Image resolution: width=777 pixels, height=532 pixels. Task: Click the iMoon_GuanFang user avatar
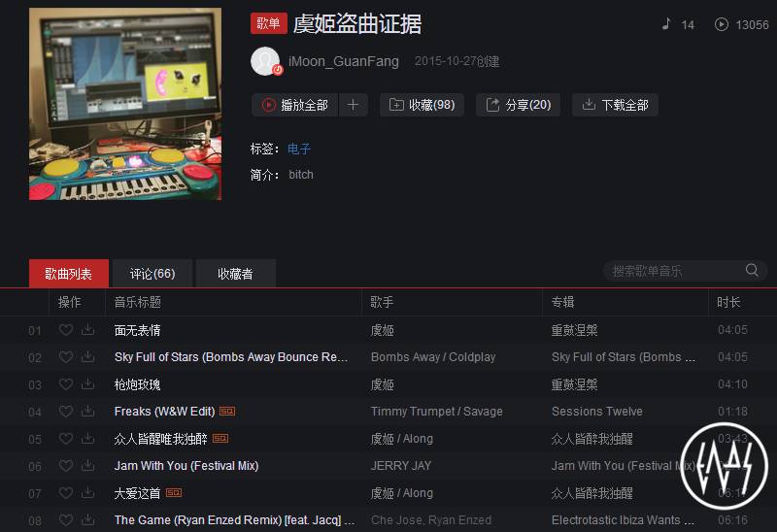point(266,61)
